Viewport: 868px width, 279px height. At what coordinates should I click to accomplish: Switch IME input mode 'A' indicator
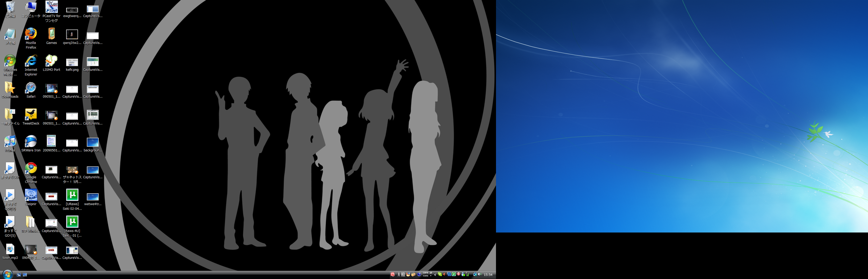pyautogui.click(x=399, y=275)
